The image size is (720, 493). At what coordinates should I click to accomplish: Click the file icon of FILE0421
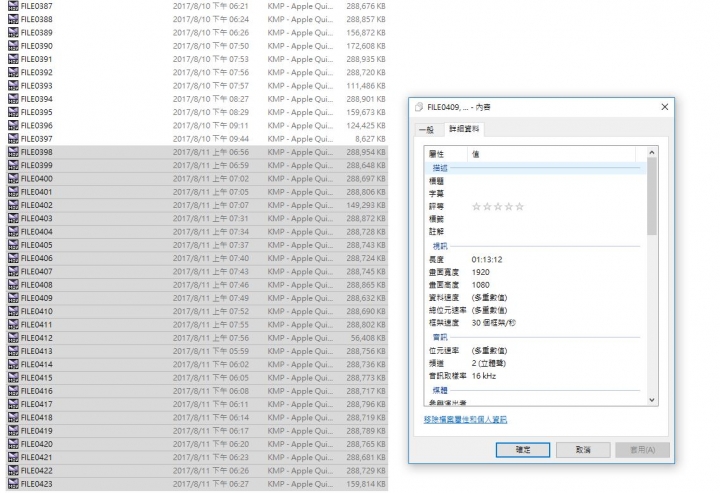[13, 457]
